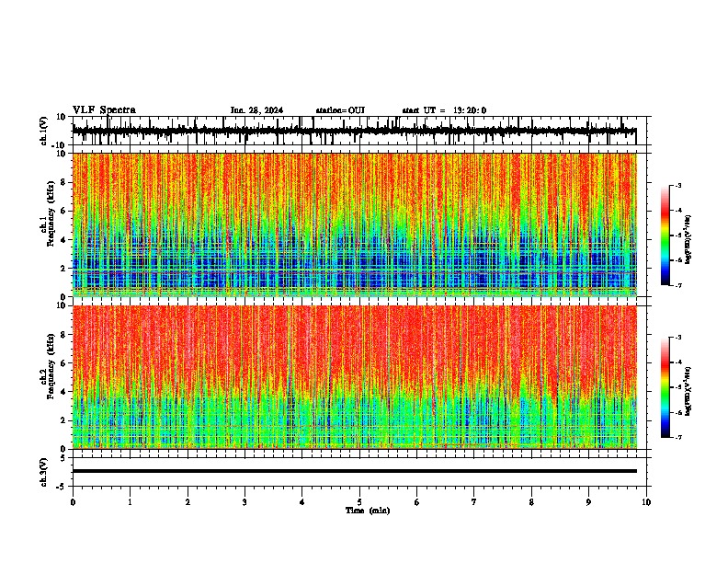Click the ch.1 spectrogram color scale bar
The width and height of the screenshot is (728, 563).
[x=665, y=236]
